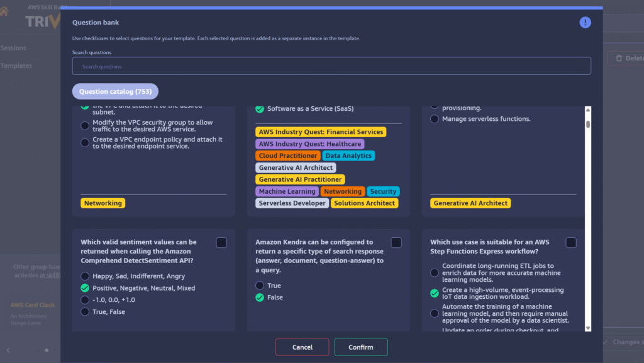Click the Generative AI Practitioner tag
Screen dimensions: 644x363
click(300, 179)
